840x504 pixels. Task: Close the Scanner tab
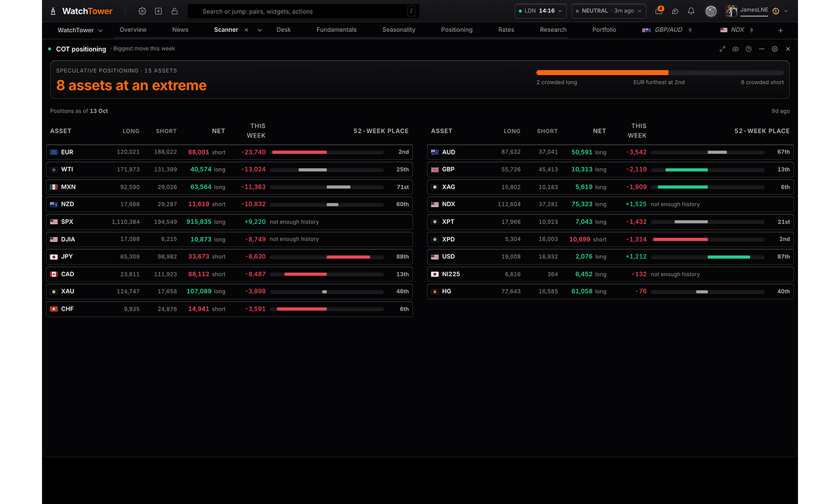[x=246, y=30]
